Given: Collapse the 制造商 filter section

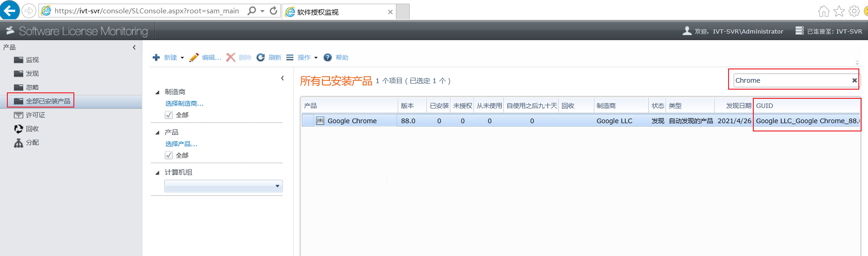Looking at the screenshot, I should click(x=157, y=92).
